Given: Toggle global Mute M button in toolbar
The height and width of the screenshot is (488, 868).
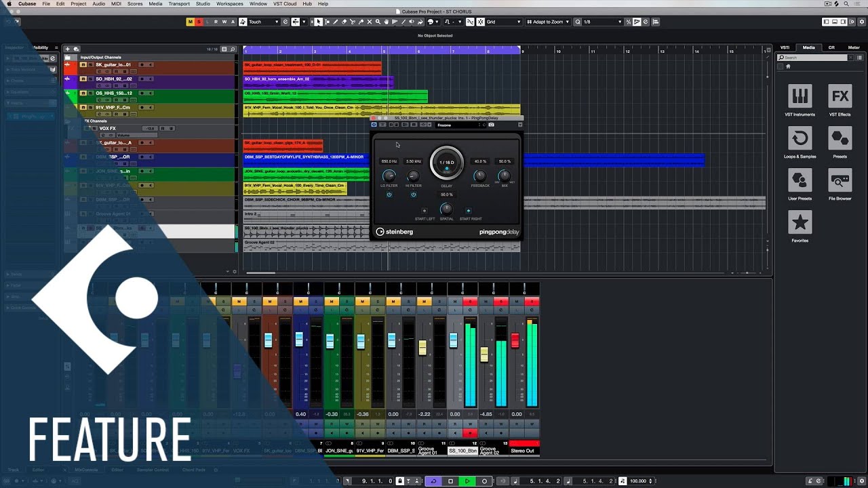Looking at the screenshot, I should [190, 22].
